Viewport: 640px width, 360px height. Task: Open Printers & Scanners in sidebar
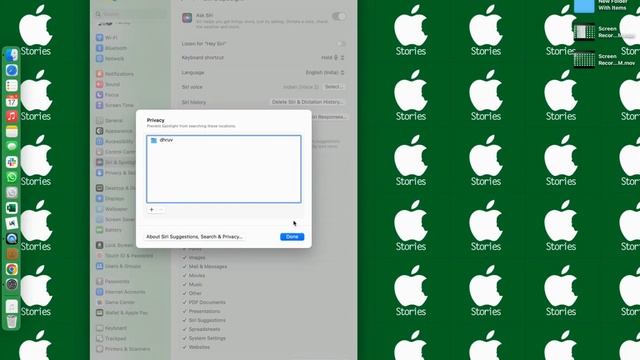(123, 349)
